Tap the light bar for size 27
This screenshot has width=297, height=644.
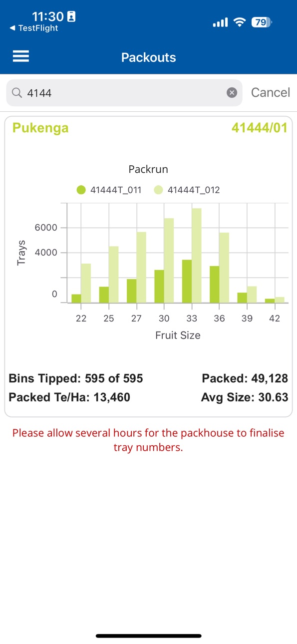point(141,267)
